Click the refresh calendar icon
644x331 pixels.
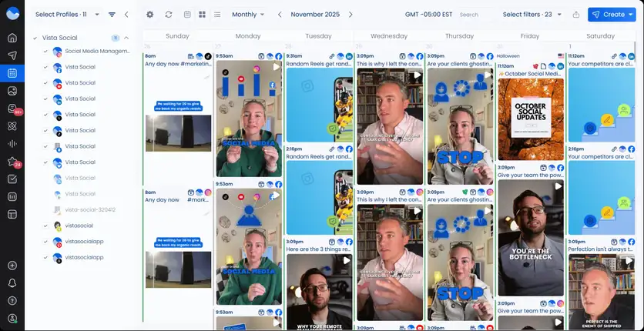(169, 15)
